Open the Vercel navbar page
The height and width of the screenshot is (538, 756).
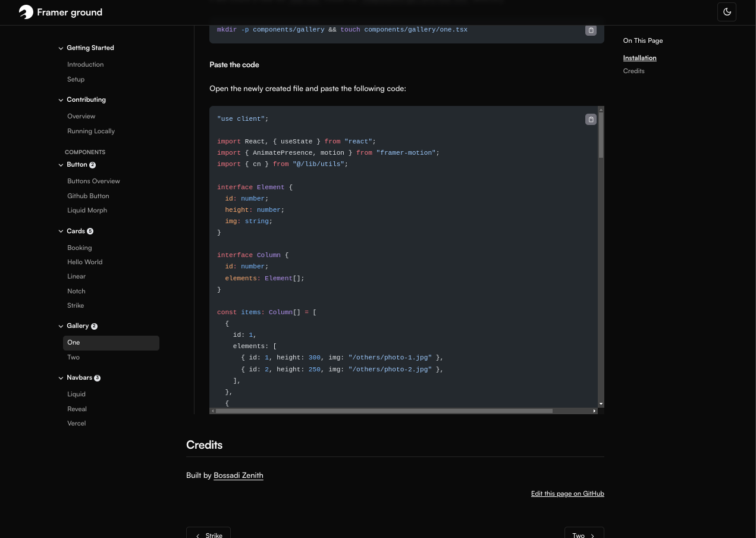point(76,424)
